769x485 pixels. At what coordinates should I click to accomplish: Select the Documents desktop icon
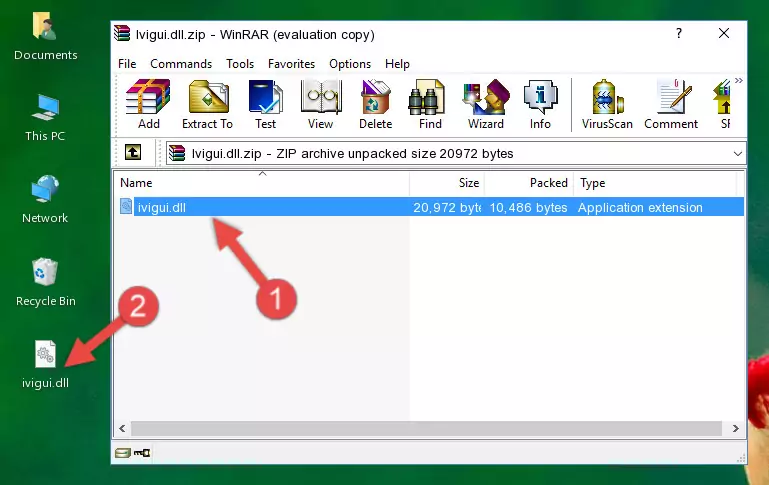pos(46,37)
